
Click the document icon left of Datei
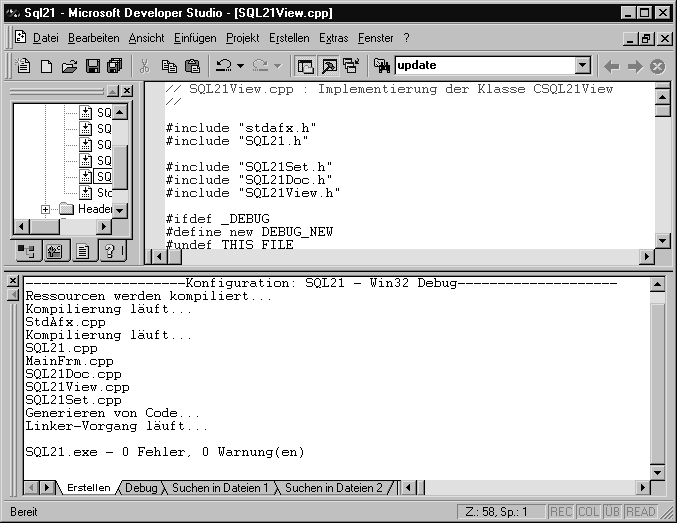point(20,37)
